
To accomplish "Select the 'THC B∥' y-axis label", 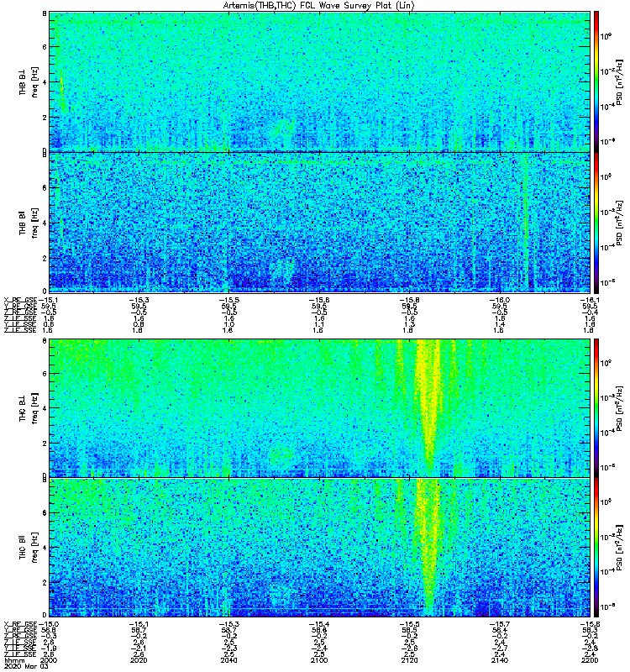I will (x=23, y=548).
